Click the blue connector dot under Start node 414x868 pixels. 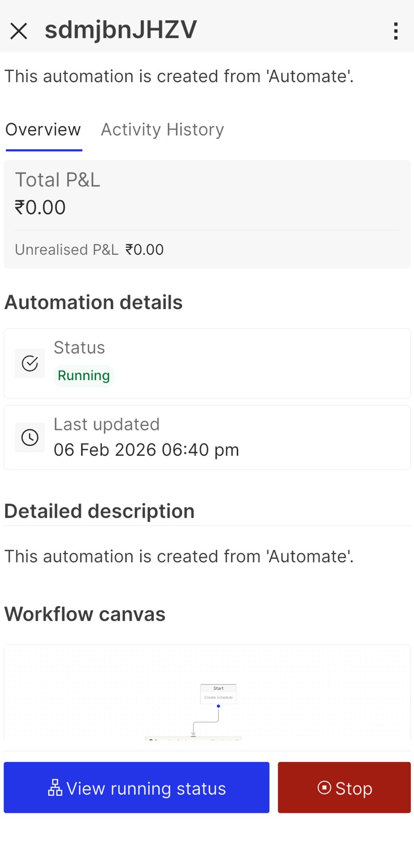point(218,706)
